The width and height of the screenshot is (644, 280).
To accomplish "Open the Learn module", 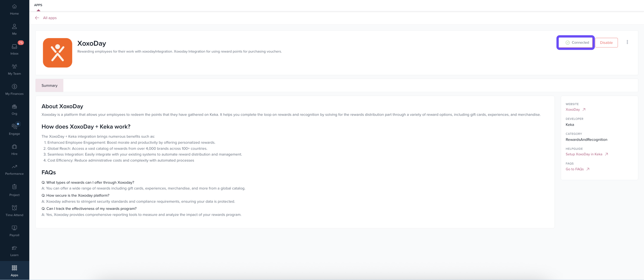I will pos(14,251).
